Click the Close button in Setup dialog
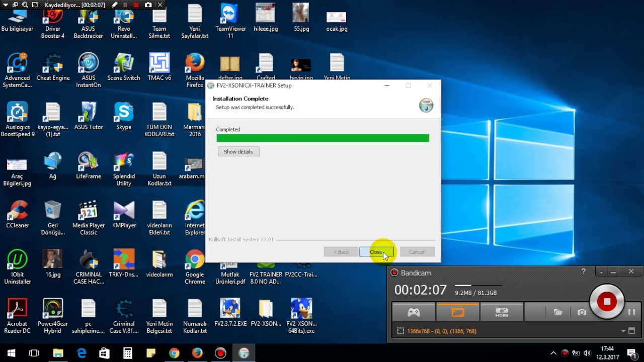The width and height of the screenshot is (644, 362). [376, 252]
